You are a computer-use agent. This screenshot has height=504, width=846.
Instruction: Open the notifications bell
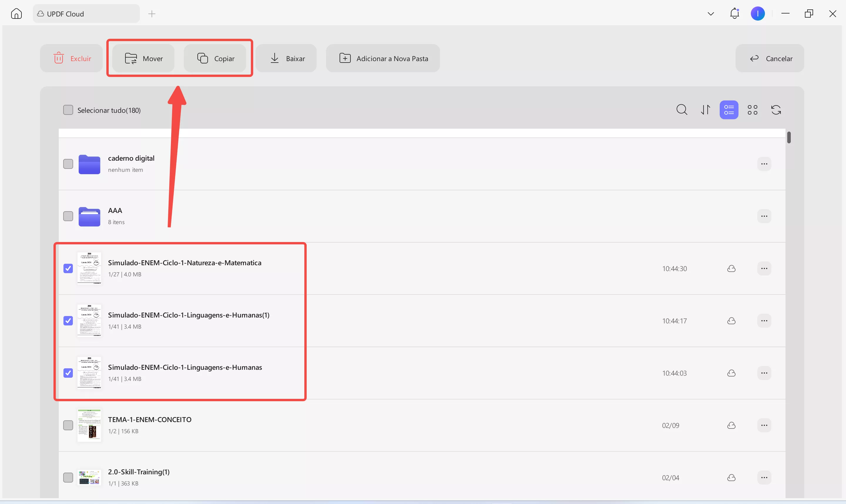point(734,14)
